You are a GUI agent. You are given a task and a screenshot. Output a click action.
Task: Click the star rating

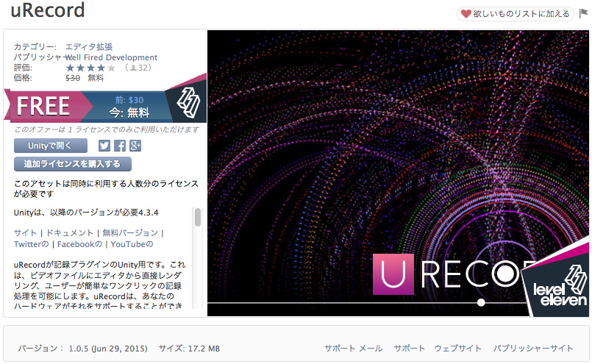pyautogui.click(x=90, y=68)
